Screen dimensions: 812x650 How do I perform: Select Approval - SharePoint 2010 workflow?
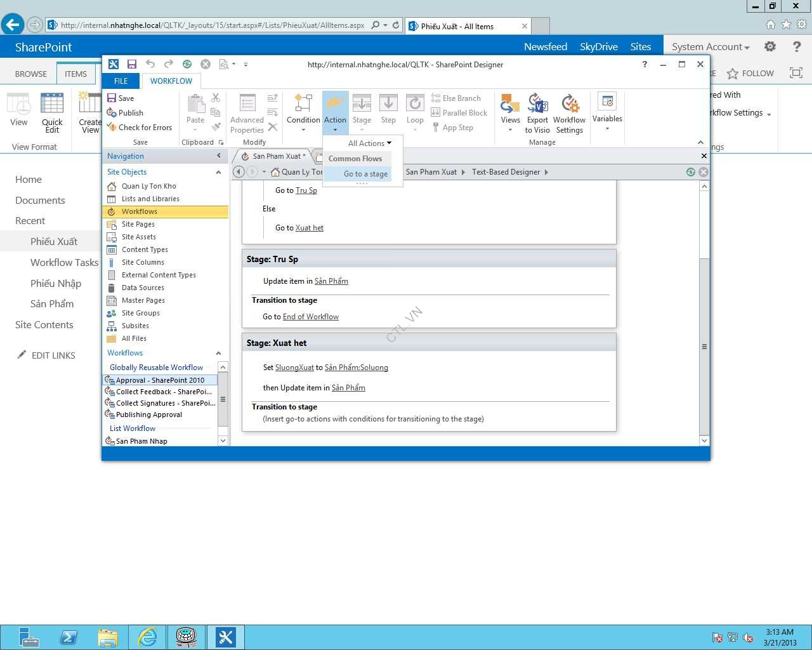(160, 380)
